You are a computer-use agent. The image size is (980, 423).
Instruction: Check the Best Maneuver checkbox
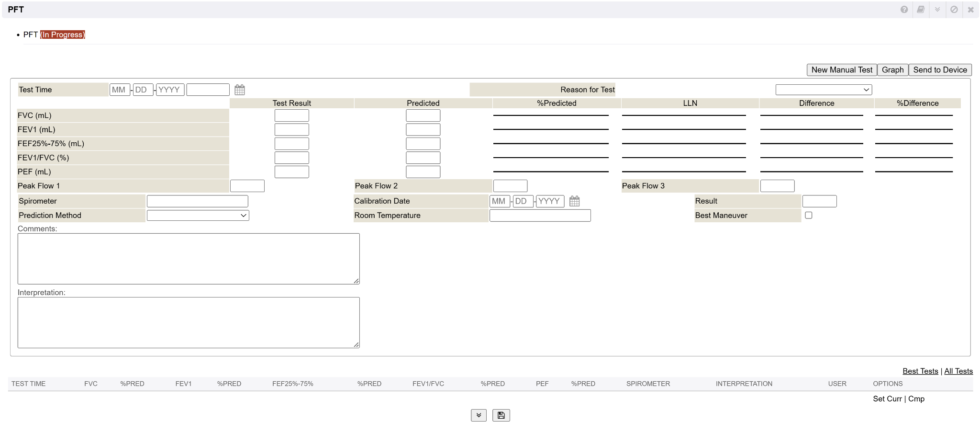tap(809, 216)
